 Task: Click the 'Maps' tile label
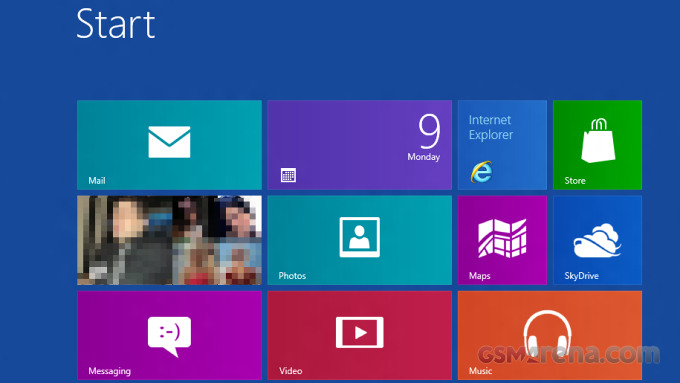479,275
